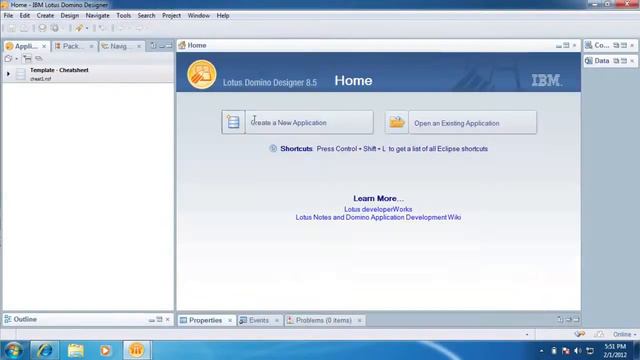
Task: Open Windows Explorer from taskbar
Action: point(76,350)
